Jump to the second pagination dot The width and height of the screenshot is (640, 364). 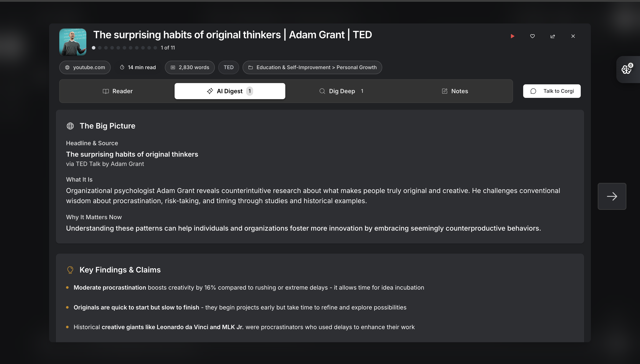[100, 48]
